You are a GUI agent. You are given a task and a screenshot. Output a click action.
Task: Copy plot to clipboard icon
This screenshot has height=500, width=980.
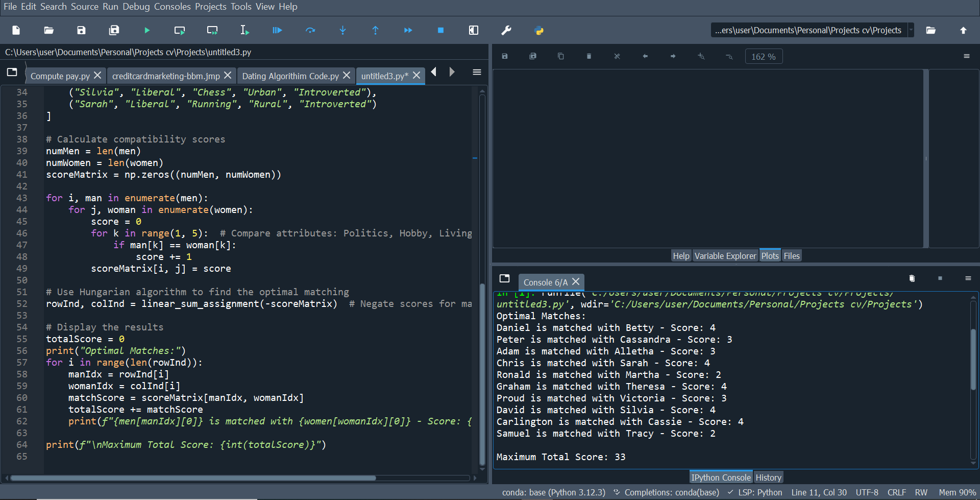(x=561, y=56)
